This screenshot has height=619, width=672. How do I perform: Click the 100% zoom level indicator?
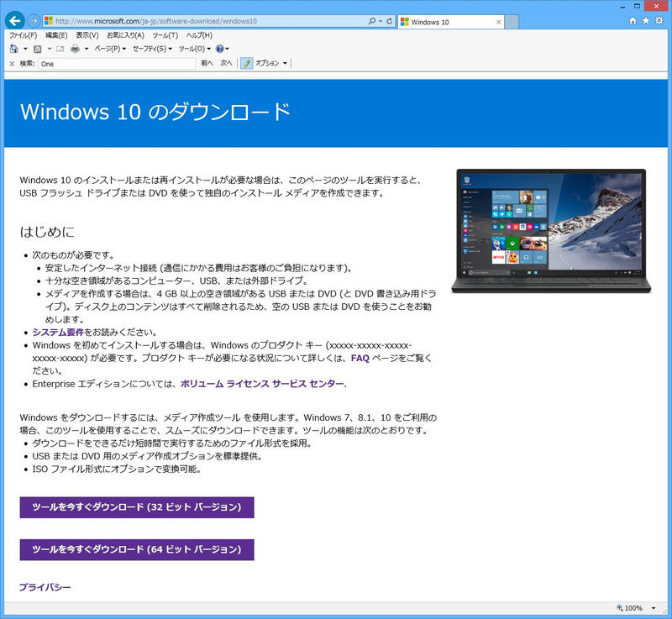coord(630,608)
